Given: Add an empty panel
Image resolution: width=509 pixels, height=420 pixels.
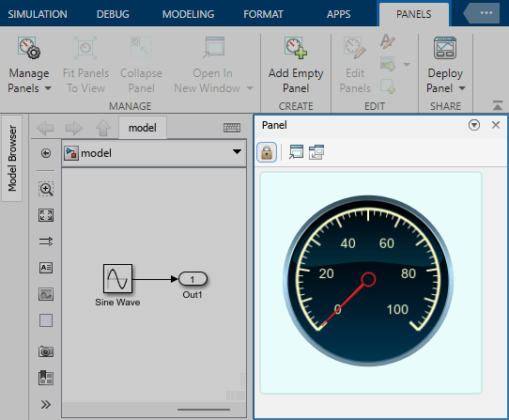Looking at the screenshot, I should (x=296, y=65).
